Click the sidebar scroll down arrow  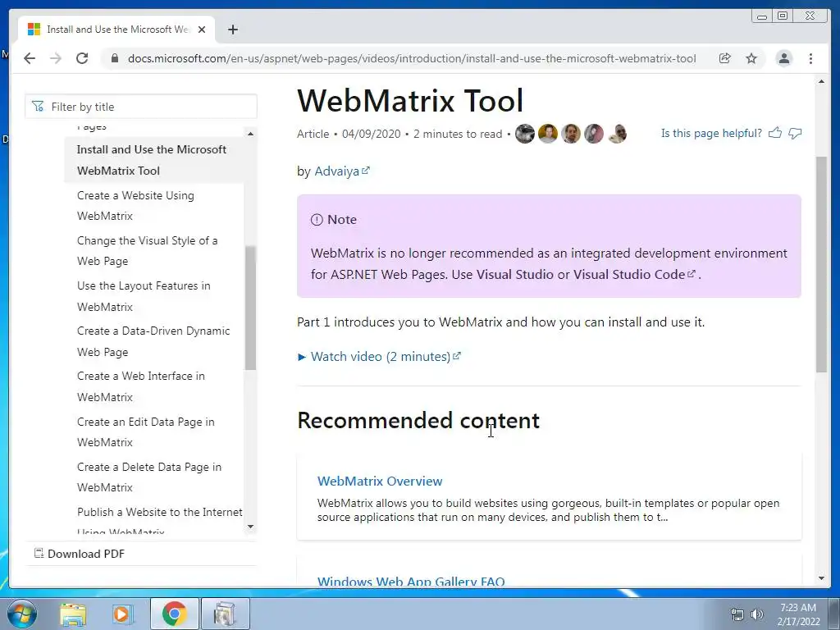tap(250, 527)
